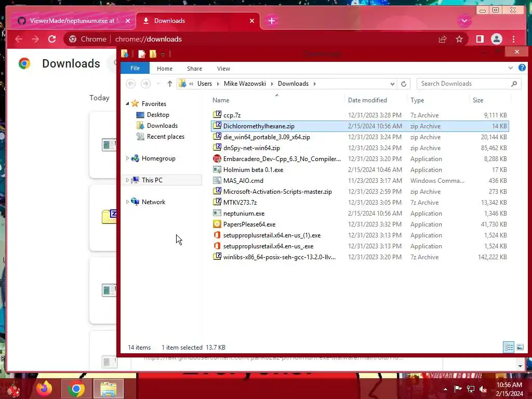The width and height of the screenshot is (532, 399).
Task: Click Explorer back navigation arrow
Action: point(130,84)
